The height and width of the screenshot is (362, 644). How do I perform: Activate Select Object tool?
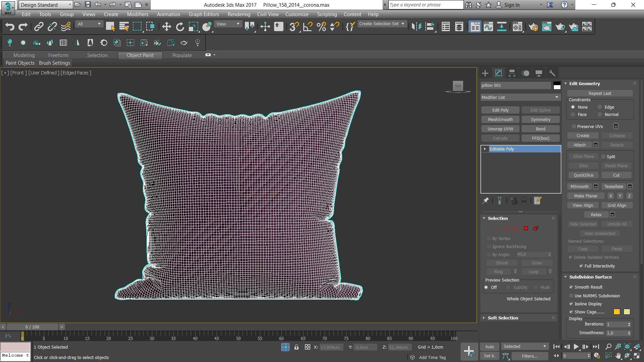point(110,27)
